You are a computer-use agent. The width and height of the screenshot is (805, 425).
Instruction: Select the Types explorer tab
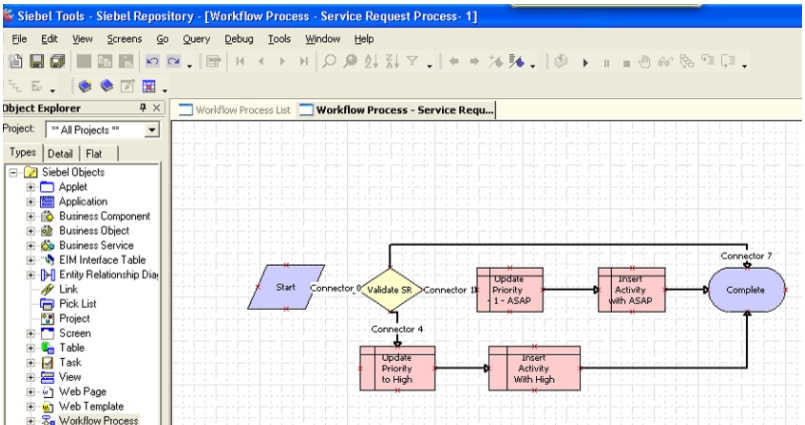point(23,152)
